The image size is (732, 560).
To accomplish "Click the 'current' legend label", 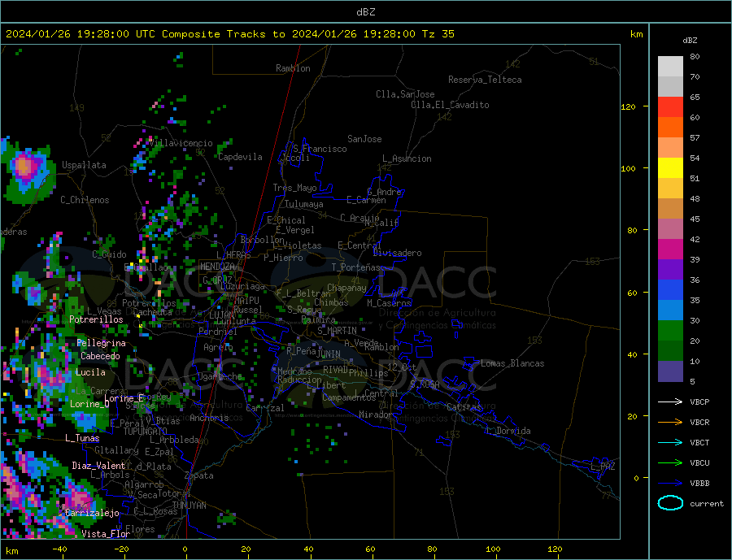I will [x=707, y=504].
